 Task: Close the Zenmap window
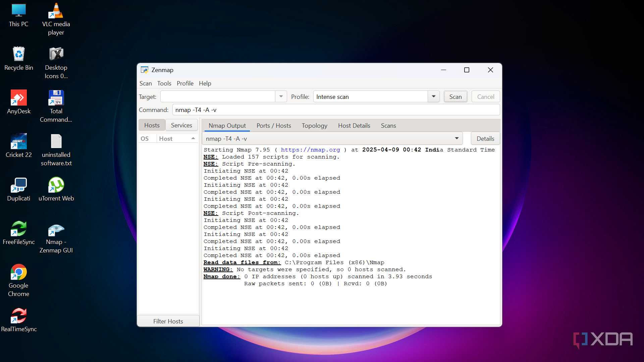pyautogui.click(x=490, y=70)
